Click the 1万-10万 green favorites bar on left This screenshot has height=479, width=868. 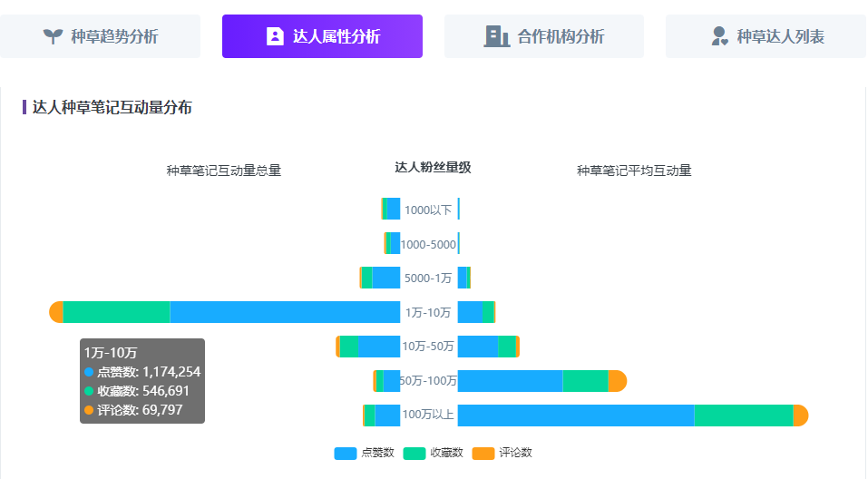tap(116, 312)
